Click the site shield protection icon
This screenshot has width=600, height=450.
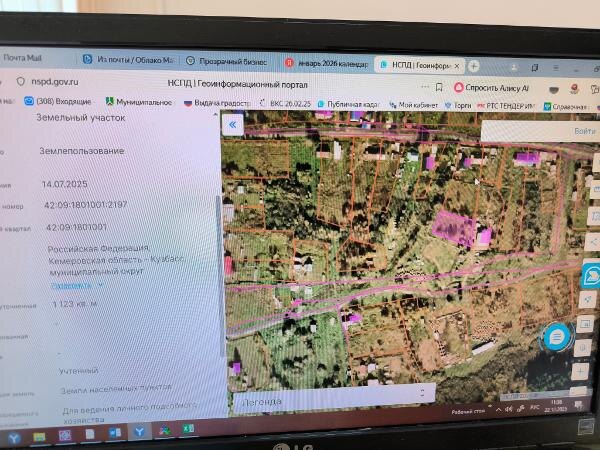pyautogui.click(x=21, y=81)
